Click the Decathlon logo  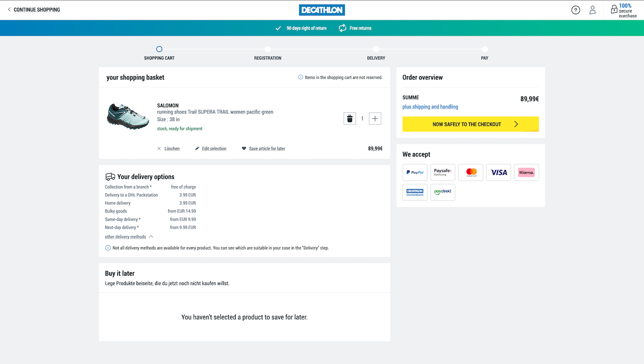[322, 10]
